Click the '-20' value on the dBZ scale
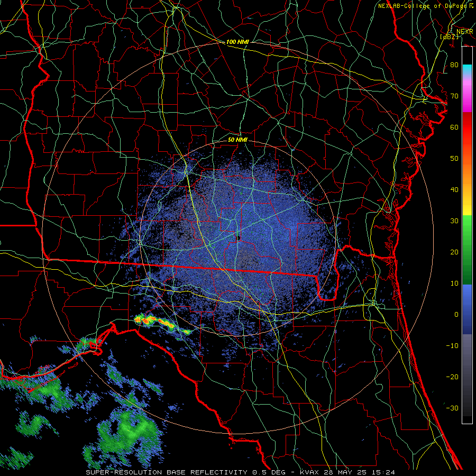The image size is (476, 476). (452, 377)
